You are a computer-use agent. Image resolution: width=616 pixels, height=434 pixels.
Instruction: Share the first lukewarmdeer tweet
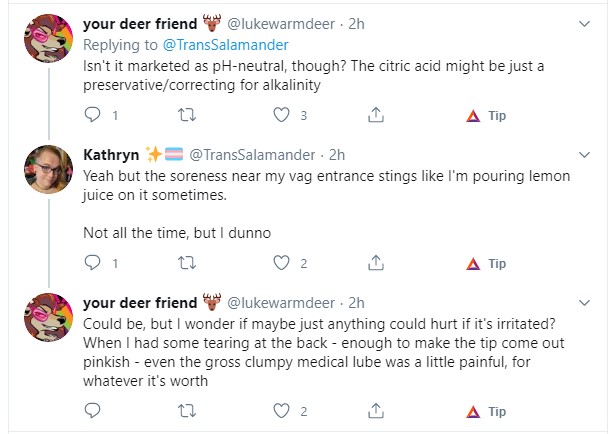(x=376, y=115)
